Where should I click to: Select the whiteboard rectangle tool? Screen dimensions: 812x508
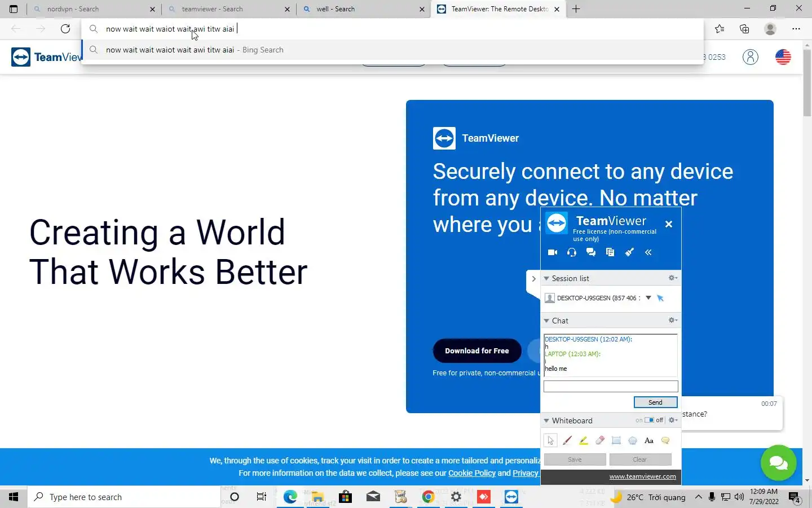click(616, 440)
